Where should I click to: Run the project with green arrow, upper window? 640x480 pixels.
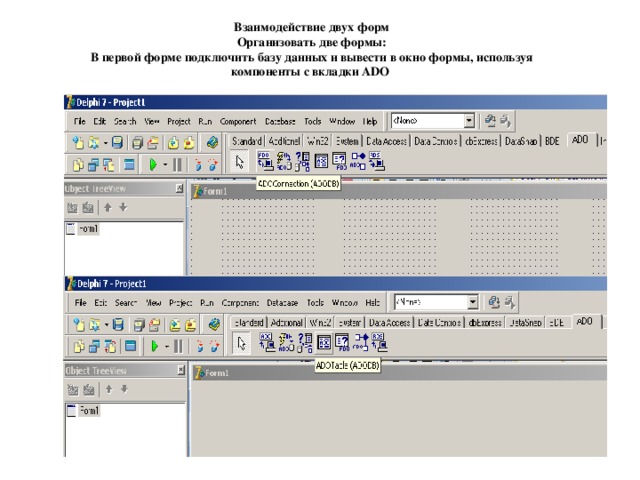tap(153, 164)
